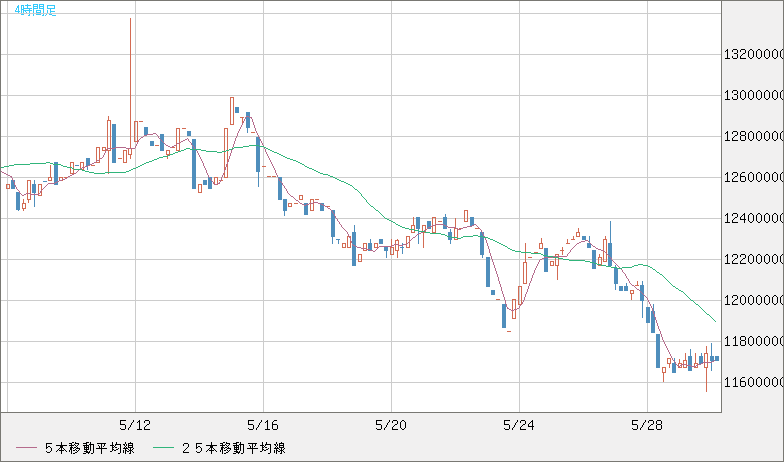
Task: Click the 12600000 price axis label
Action: pyautogui.click(x=754, y=178)
